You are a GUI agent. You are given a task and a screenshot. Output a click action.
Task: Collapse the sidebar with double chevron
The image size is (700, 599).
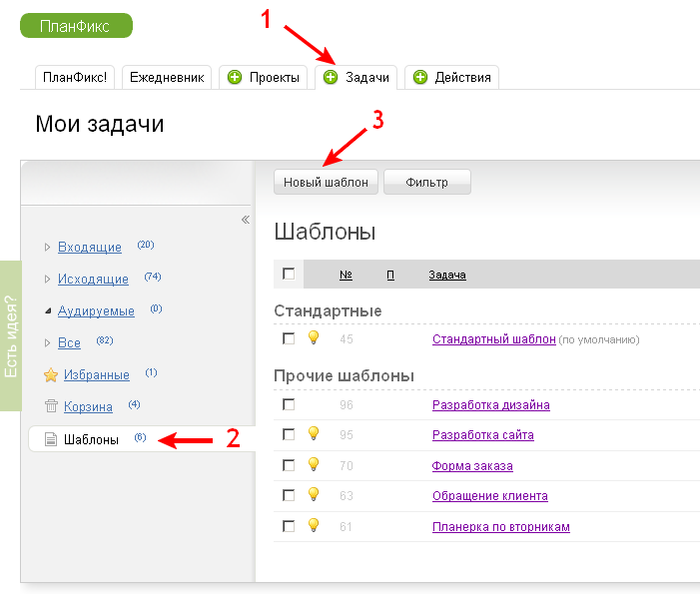pyautogui.click(x=246, y=220)
